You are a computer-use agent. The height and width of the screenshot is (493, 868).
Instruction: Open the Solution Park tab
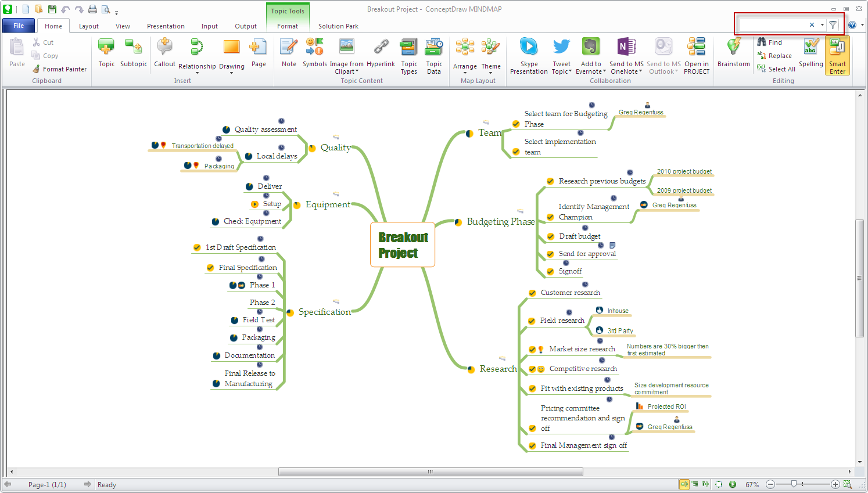(338, 26)
